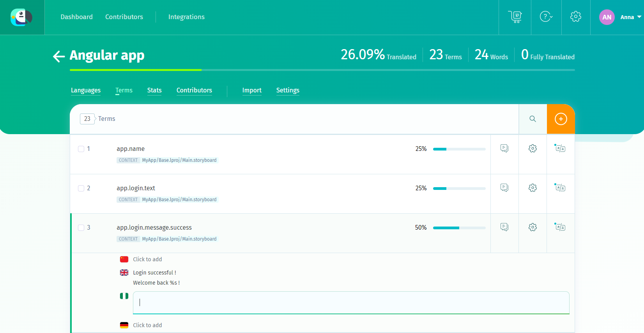Open the terms search magnifier icon

pos(533,119)
